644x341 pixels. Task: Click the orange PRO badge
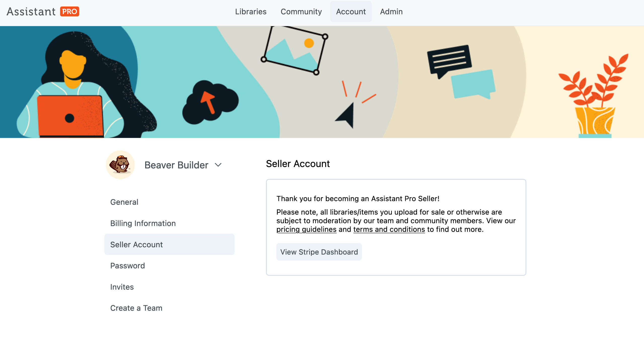coord(70,11)
